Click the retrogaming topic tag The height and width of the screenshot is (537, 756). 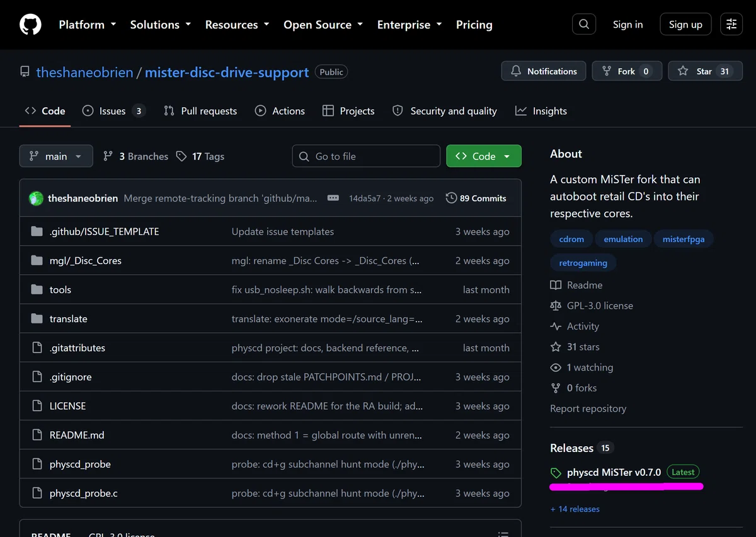click(x=583, y=263)
